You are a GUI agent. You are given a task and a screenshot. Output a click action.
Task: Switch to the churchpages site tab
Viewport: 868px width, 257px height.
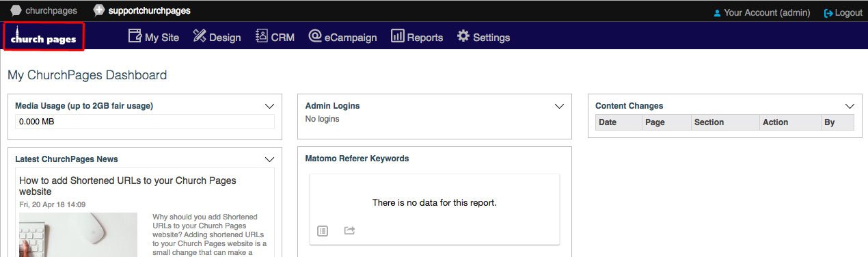(44, 11)
